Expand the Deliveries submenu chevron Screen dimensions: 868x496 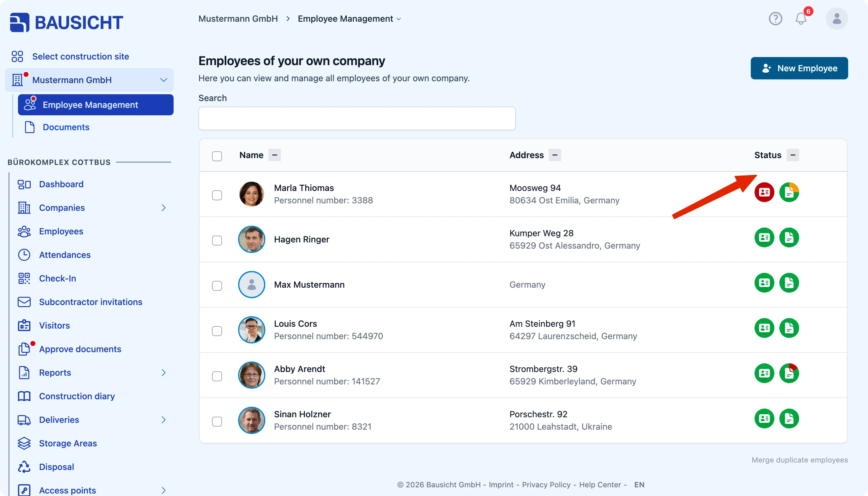(x=163, y=420)
